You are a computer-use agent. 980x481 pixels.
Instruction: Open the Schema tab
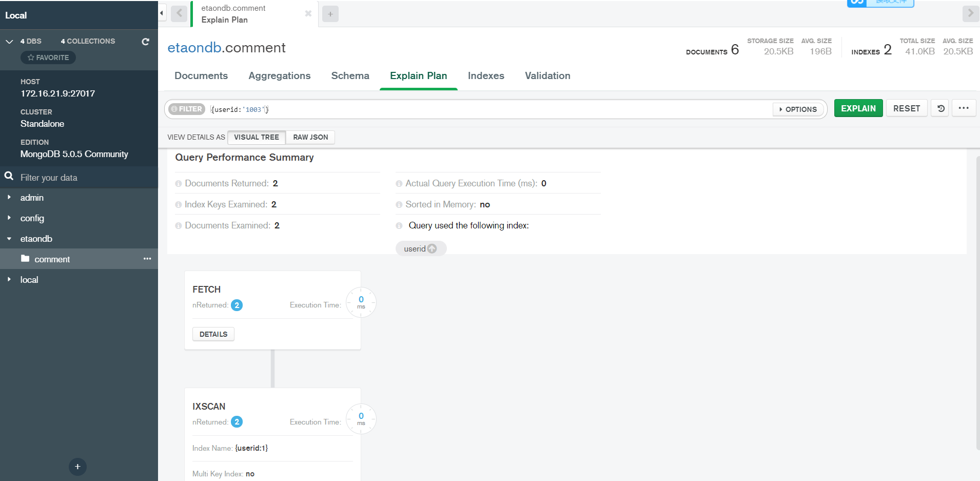350,76
